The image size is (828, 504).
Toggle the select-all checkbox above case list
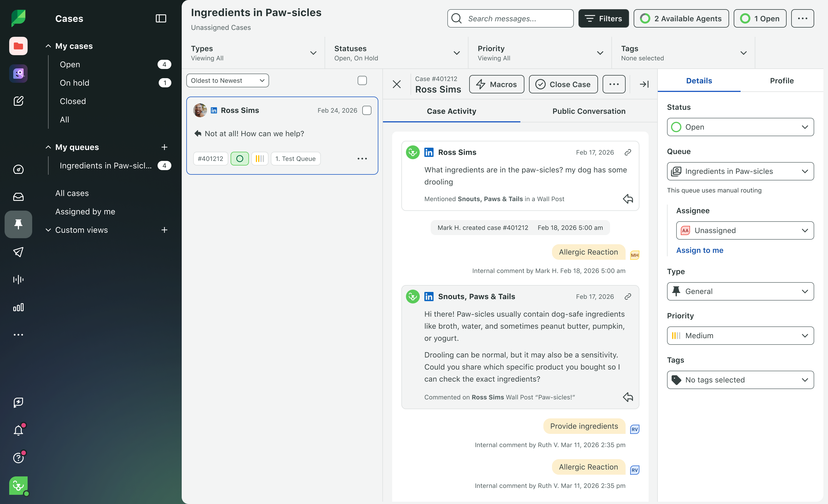[x=362, y=80]
